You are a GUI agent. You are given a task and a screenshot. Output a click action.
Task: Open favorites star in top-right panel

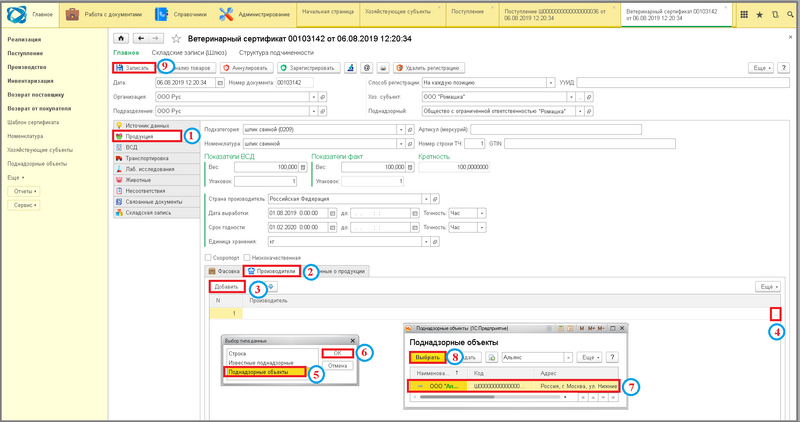tap(759, 15)
